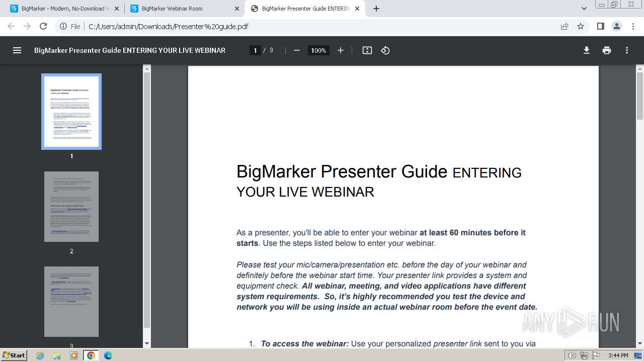Viewport: 644px width, 362px height.
Task: Click the 'at least 60 minutes before it' text
Action: pyautogui.click(x=472, y=232)
